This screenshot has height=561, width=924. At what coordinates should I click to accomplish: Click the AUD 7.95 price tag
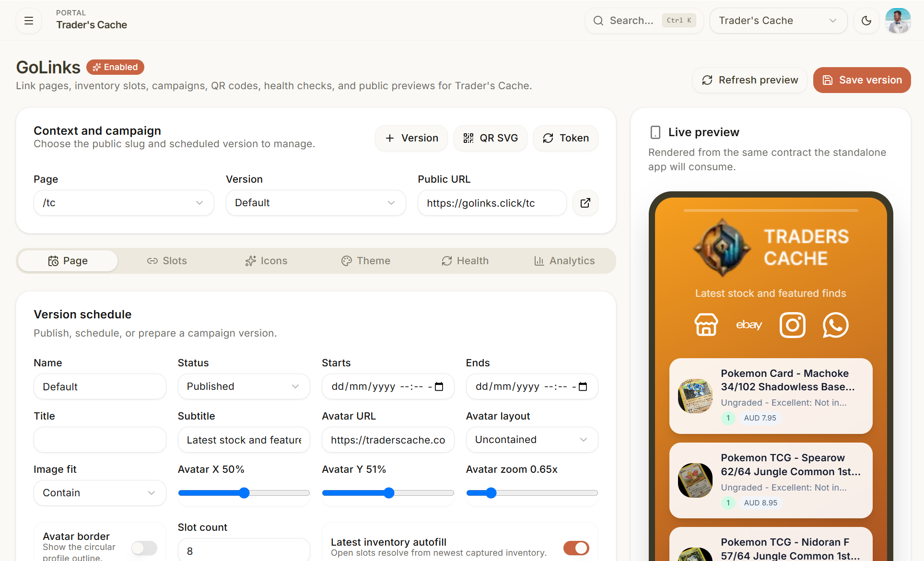760,418
